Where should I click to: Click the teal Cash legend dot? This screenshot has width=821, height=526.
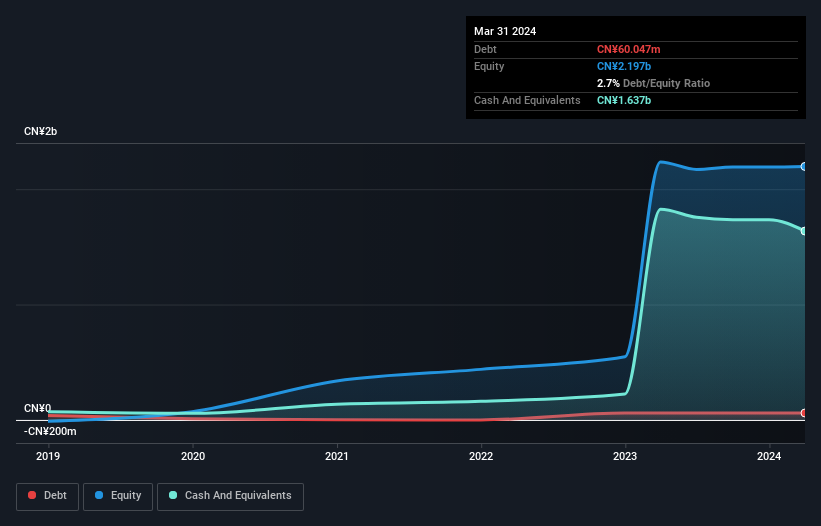click(173, 495)
